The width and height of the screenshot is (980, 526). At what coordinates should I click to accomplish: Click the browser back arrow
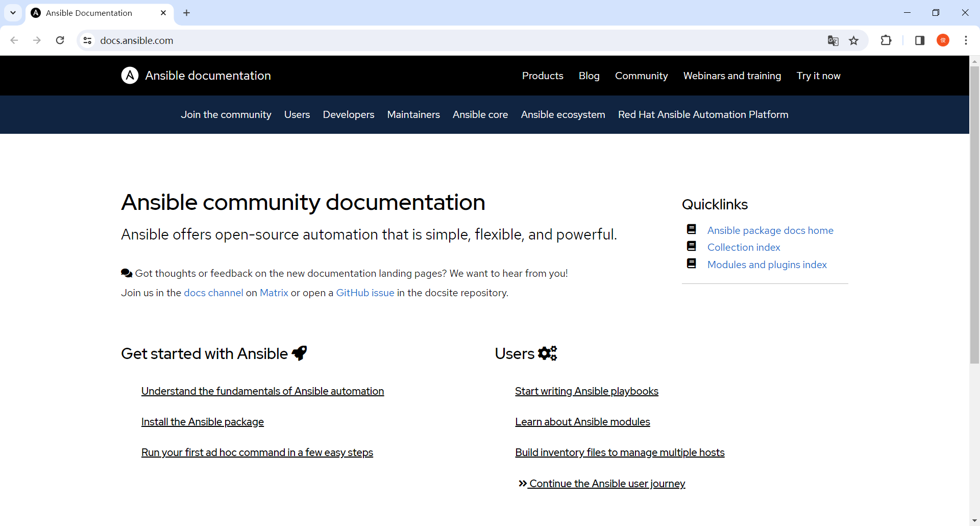14,40
